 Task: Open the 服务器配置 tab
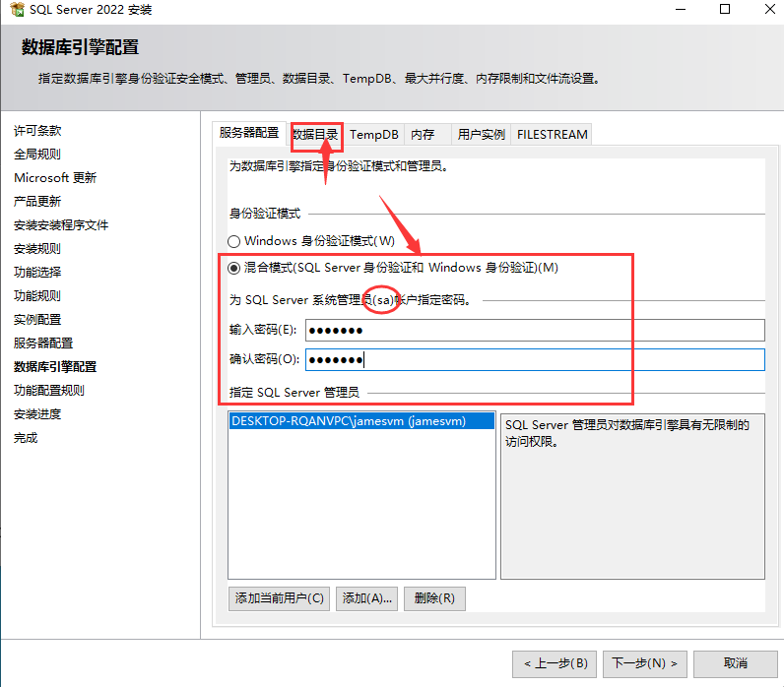tap(248, 133)
